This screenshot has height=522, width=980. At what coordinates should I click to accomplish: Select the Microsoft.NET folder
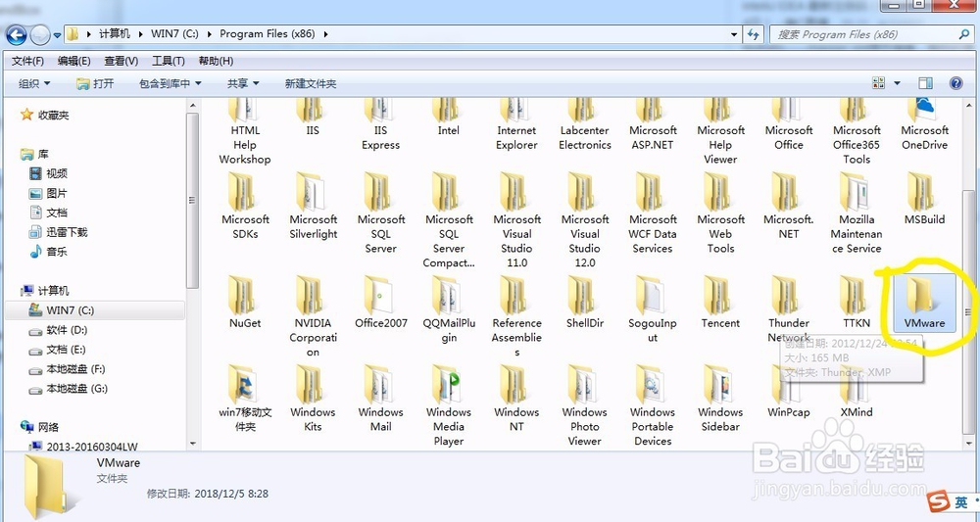[788, 207]
